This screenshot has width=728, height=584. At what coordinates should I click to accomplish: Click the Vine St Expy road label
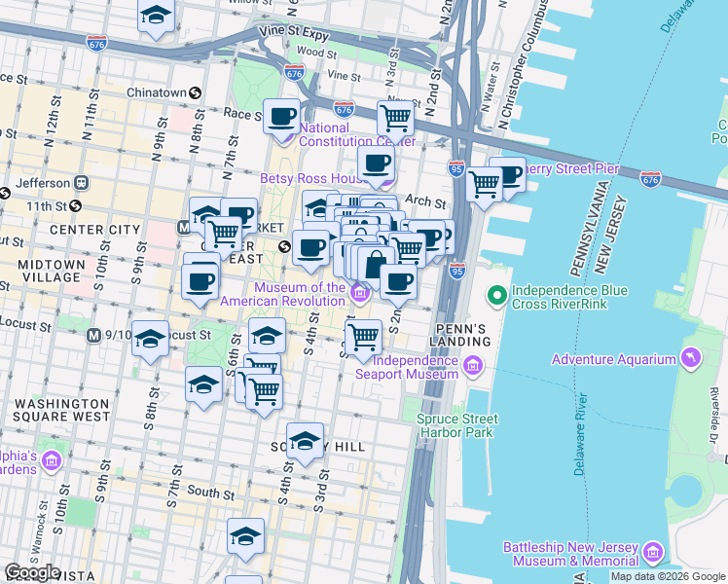294,33
